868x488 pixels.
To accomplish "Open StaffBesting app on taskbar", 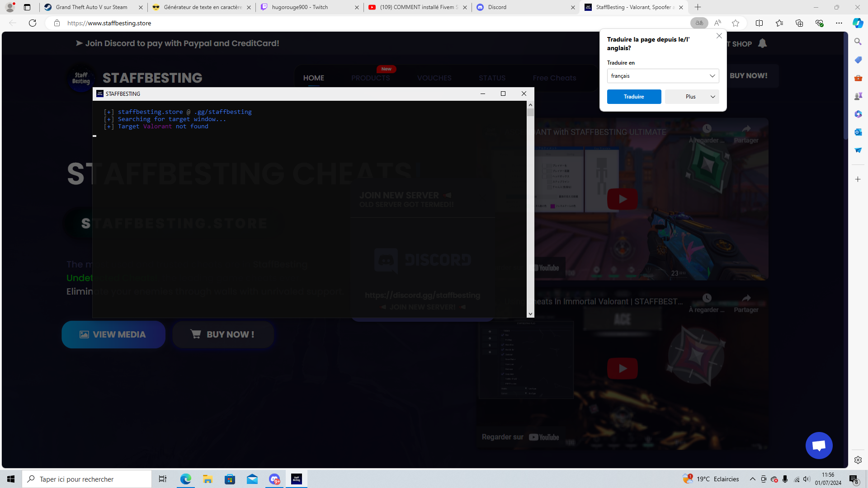I will click(297, 479).
